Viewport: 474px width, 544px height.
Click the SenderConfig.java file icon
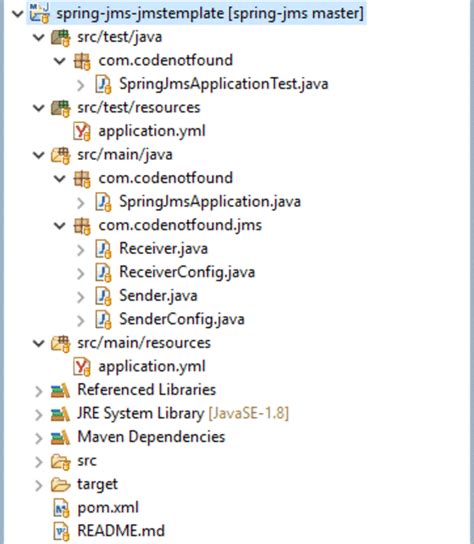pos(103,320)
